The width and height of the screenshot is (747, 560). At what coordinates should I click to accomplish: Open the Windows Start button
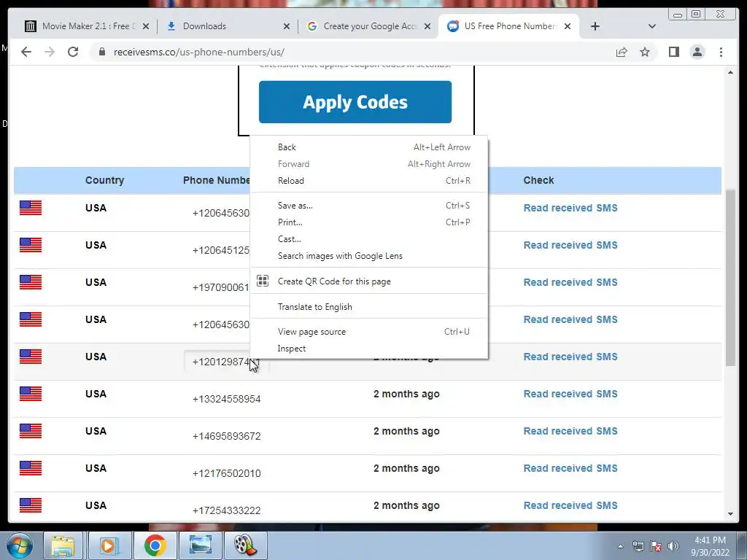tap(20, 545)
